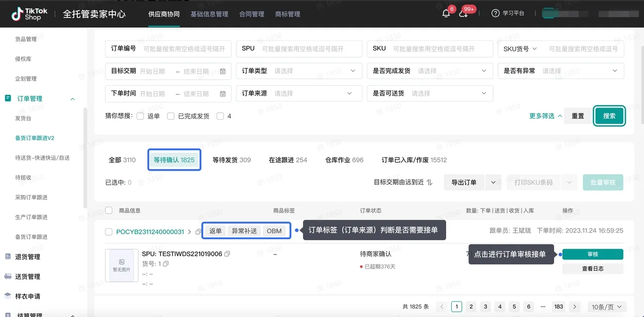Click the 批量审核 button

(603, 182)
